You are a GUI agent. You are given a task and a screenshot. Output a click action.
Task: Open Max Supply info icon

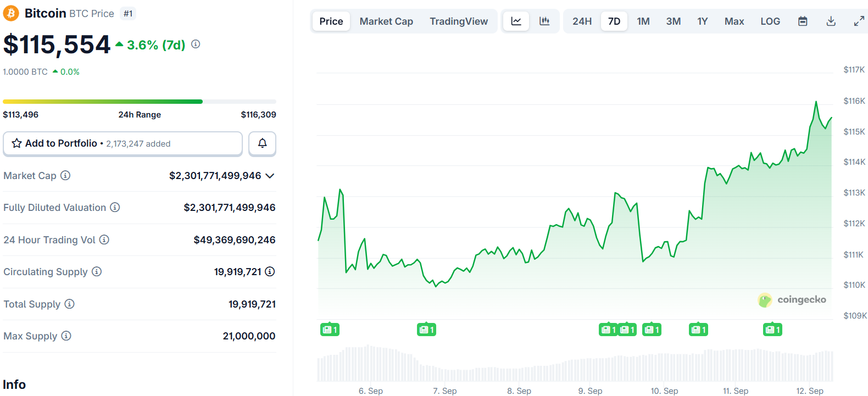66,336
